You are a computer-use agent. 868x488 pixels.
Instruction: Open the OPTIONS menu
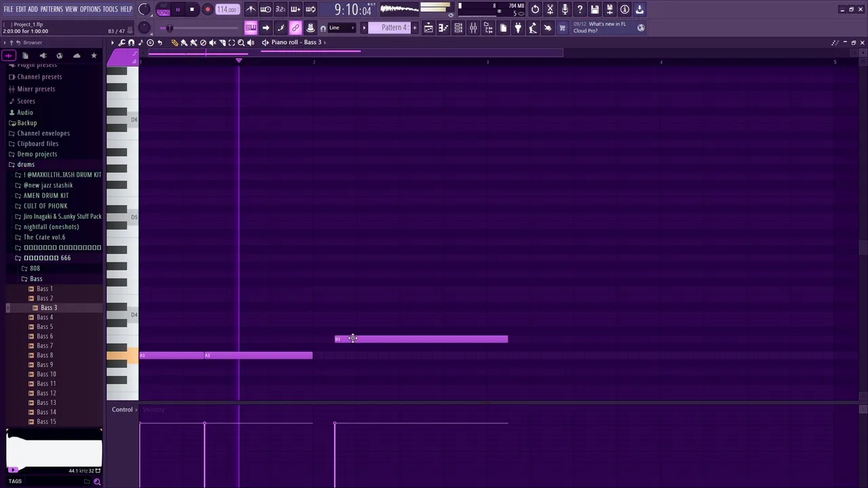click(x=90, y=9)
